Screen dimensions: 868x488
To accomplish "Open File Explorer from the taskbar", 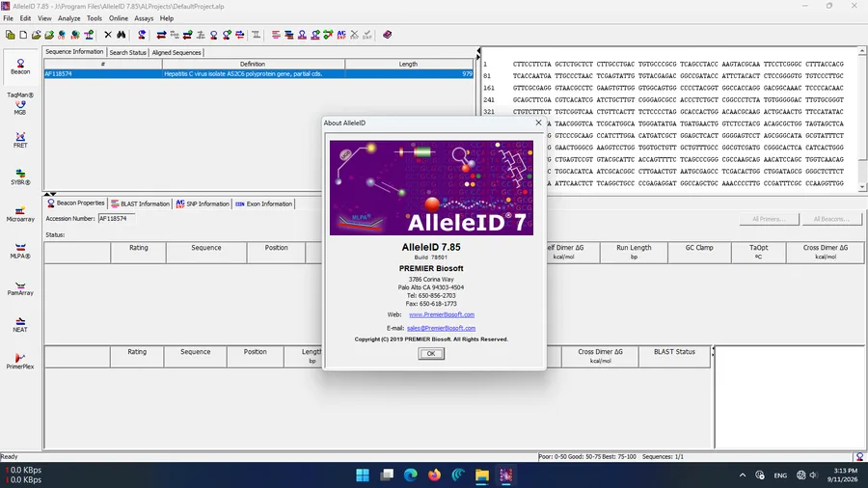I will [482, 474].
